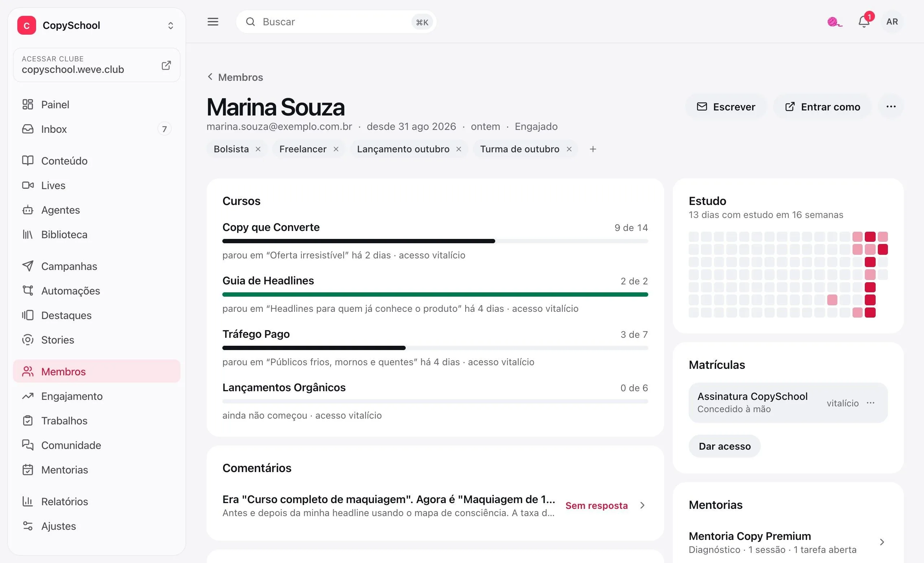Open Trabalhos in the sidebar

click(x=96, y=421)
